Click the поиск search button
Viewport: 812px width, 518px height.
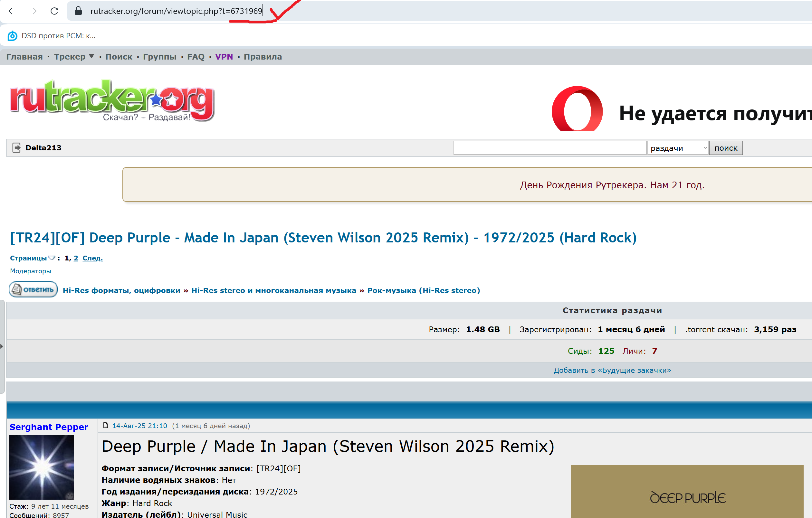[726, 148]
